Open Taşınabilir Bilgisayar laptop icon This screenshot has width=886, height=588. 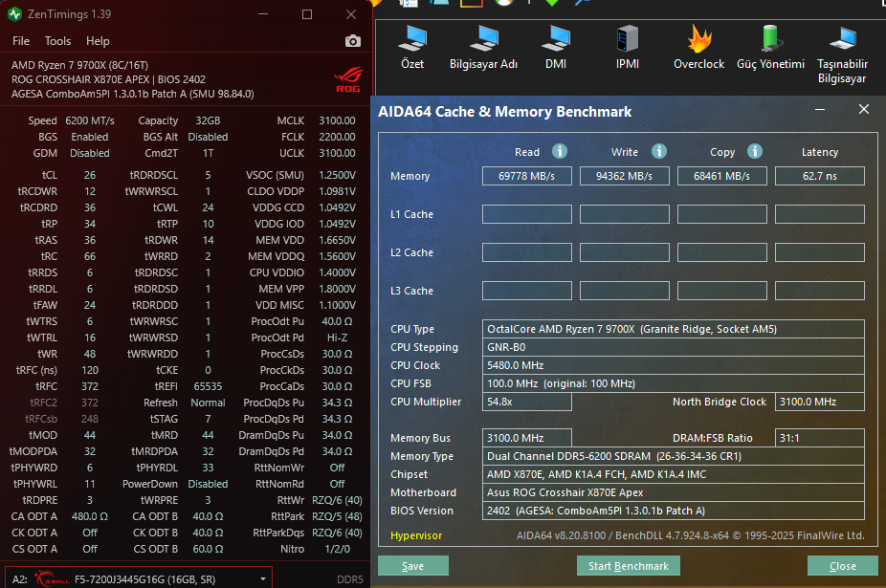[843, 39]
